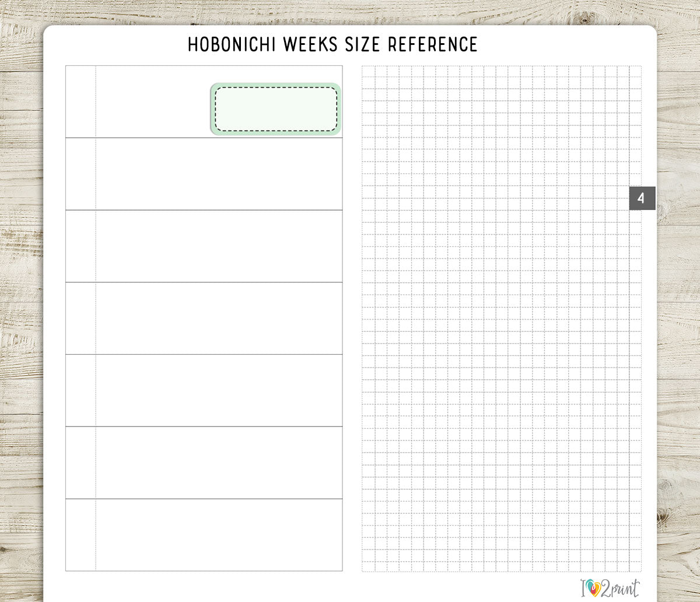Select the mint green dashed sticker label
This screenshot has height=602, width=700.
coord(276,109)
